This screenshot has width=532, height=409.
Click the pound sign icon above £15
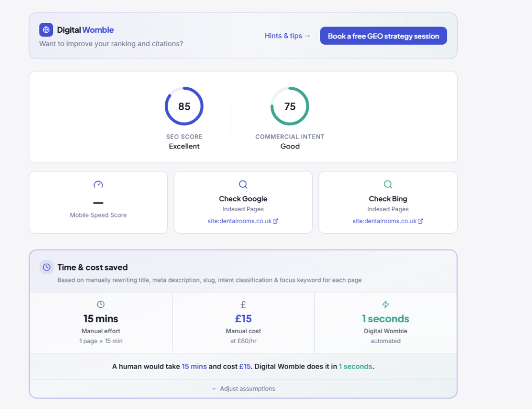[x=243, y=304]
